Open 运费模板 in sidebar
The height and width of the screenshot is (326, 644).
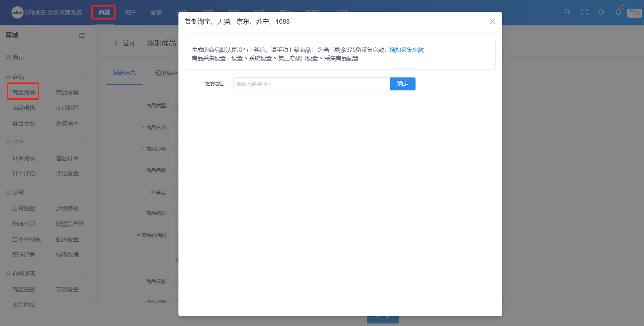point(67,209)
